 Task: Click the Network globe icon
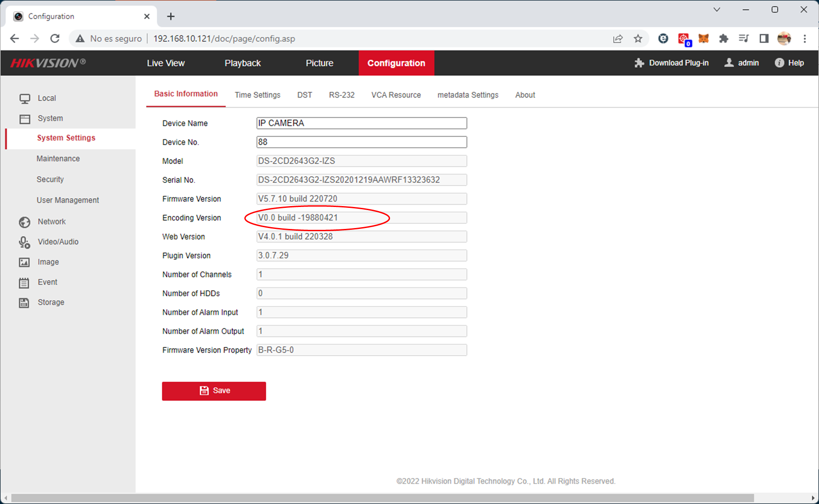pyautogui.click(x=25, y=222)
